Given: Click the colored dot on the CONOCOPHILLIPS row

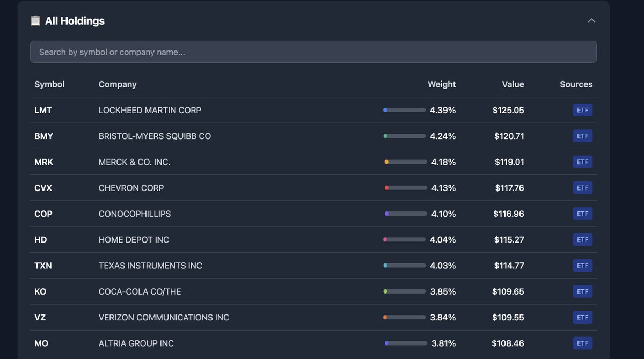Looking at the screenshot, I should (385, 214).
